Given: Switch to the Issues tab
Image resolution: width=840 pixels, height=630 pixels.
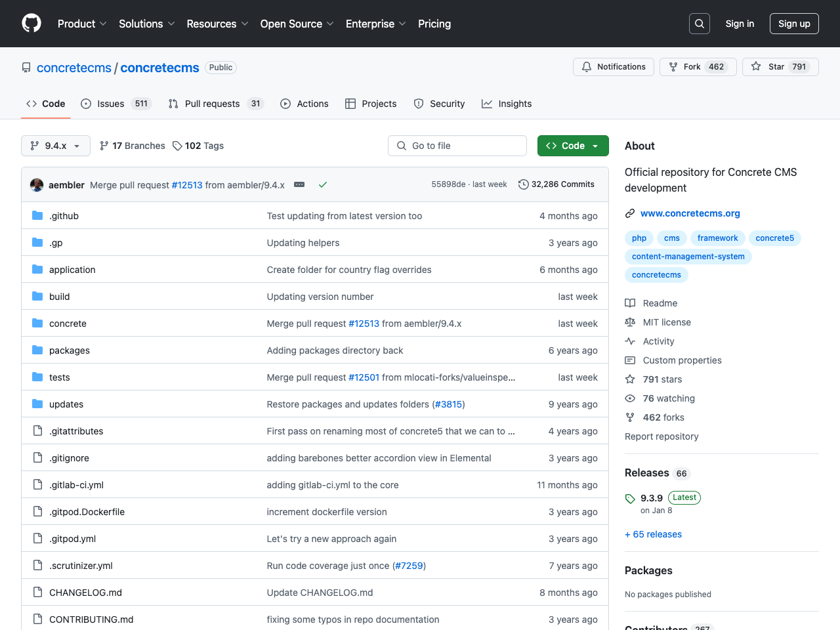Looking at the screenshot, I should click(x=116, y=104).
